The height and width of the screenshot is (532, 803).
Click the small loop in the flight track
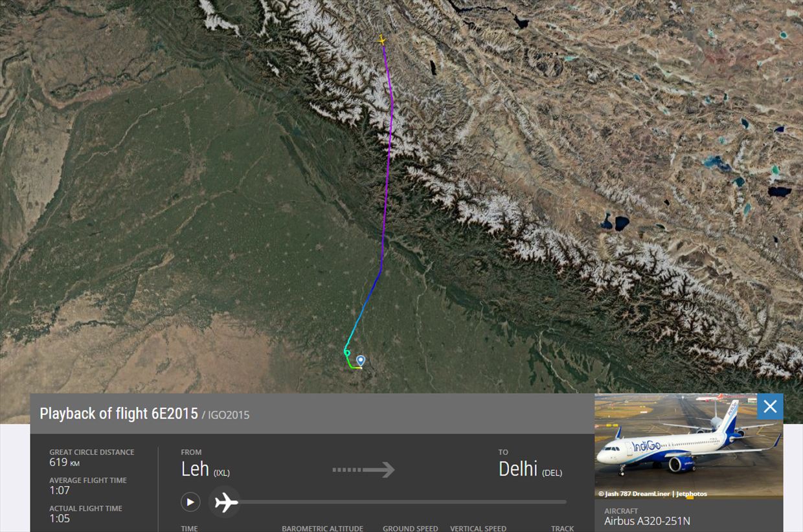[347, 353]
